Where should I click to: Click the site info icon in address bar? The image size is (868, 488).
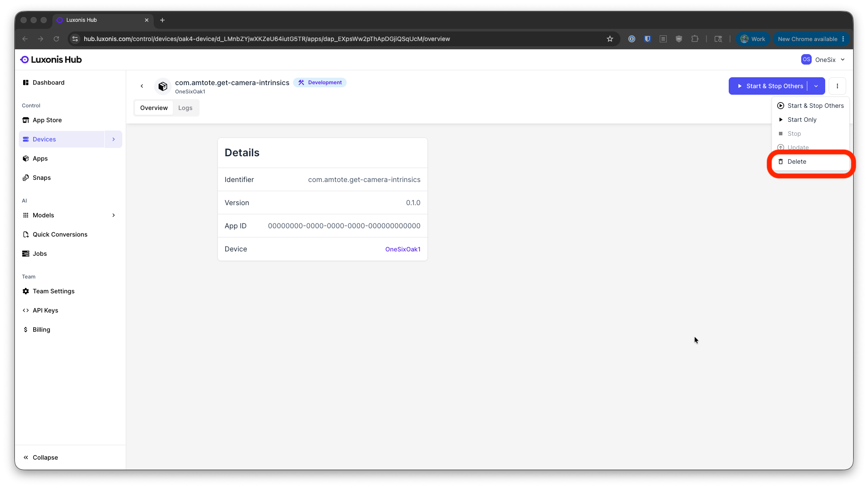click(x=75, y=39)
